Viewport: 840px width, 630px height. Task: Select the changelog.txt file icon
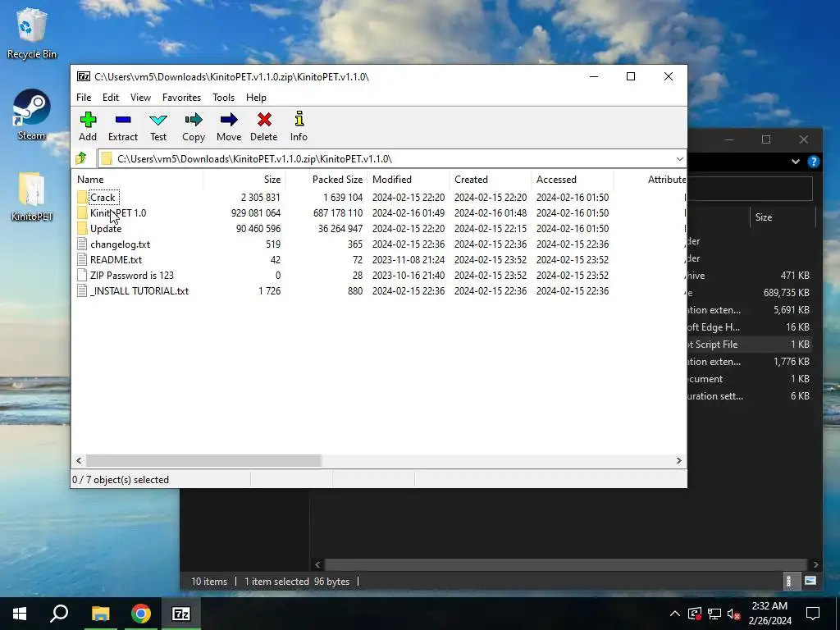(82, 244)
